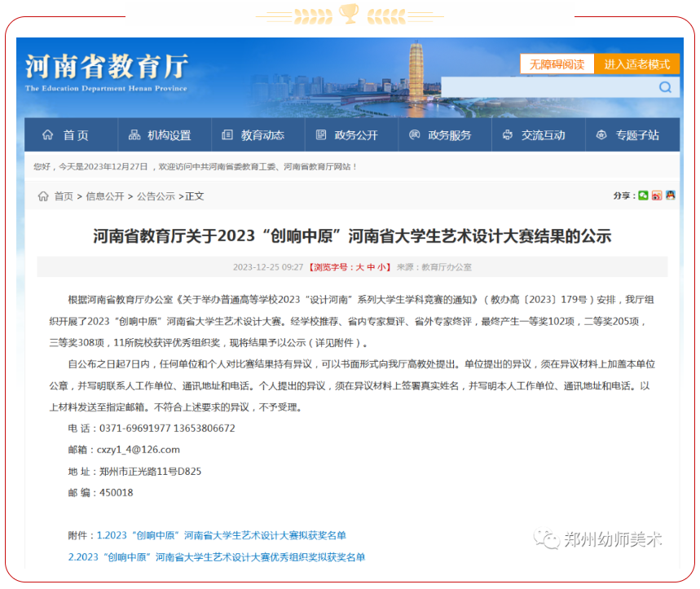This screenshot has height=589, width=700.
Task: Open attachment 2 优秀组织奖拟获奖名单 link
Action: tap(216, 557)
